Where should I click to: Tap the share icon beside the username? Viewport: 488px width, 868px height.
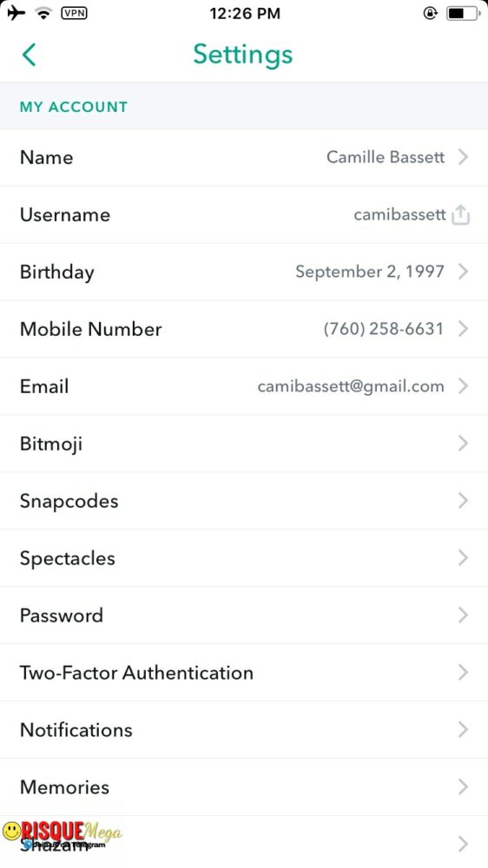[x=460, y=214]
